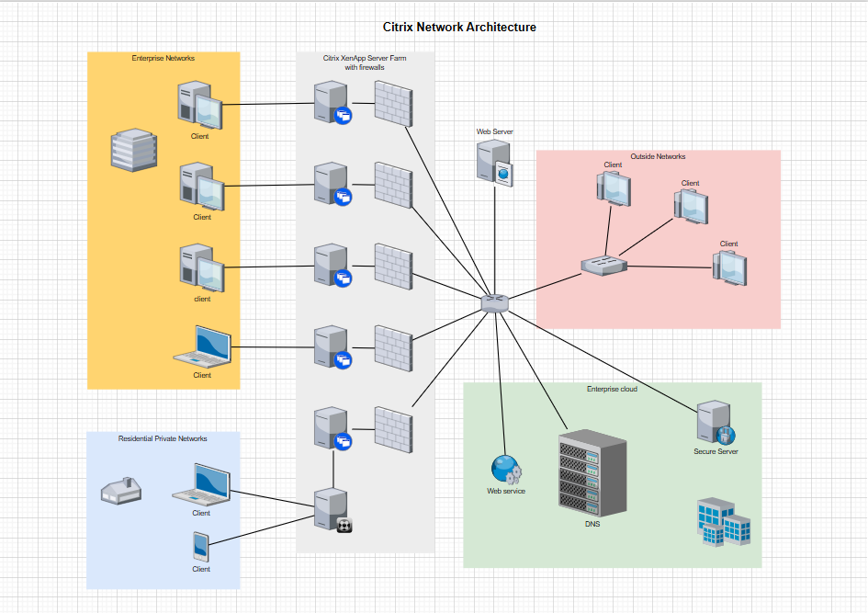Viewport: 868px width, 613px height.
Task: Select the Outside Networks label text
Action: [x=658, y=156]
